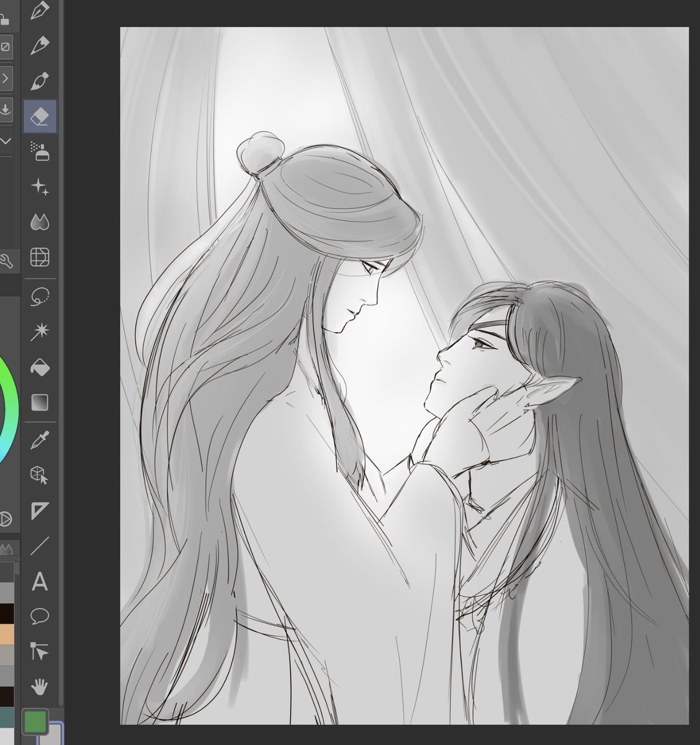Select the Figure line tool
The height and width of the screenshot is (745, 700).
pos(40,546)
